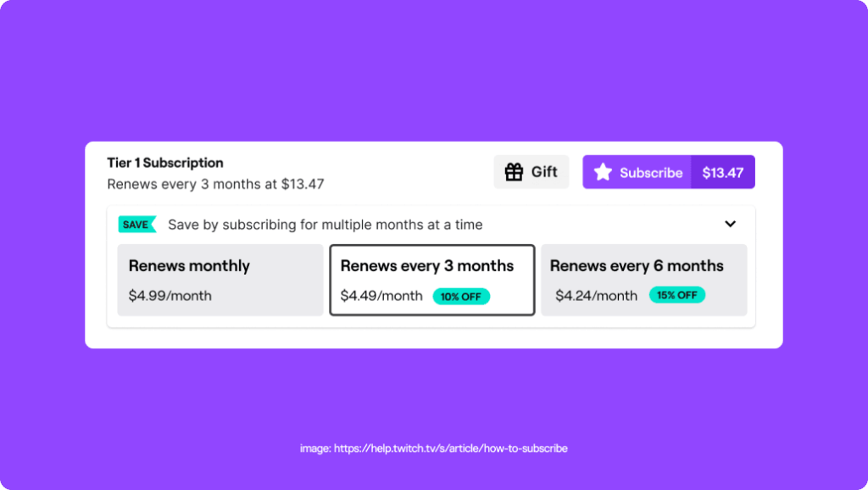This screenshot has height=490, width=868.
Task: Click the $13.47 price segment
Action: pos(722,171)
